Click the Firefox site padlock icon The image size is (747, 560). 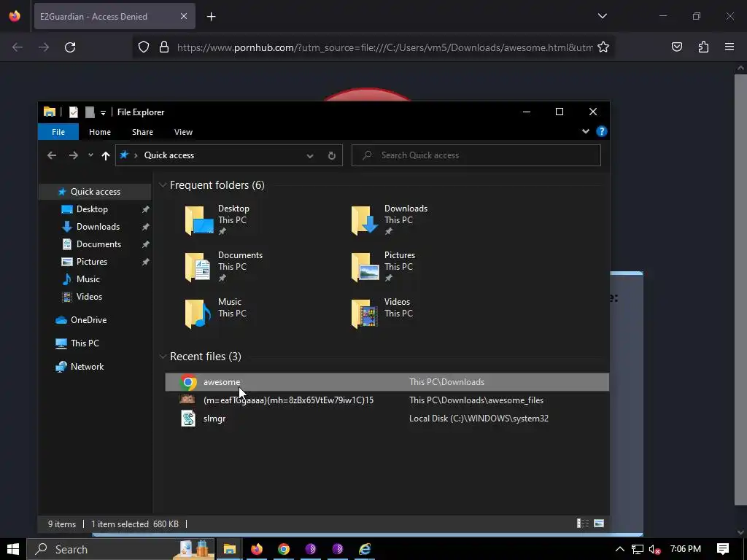click(x=164, y=47)
